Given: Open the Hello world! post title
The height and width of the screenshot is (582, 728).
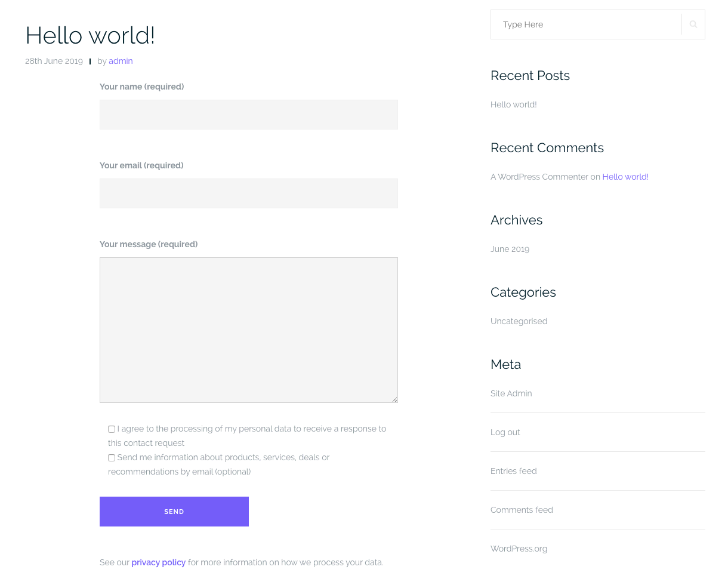Looking at the screenshot, I should (x=90, y=36).
